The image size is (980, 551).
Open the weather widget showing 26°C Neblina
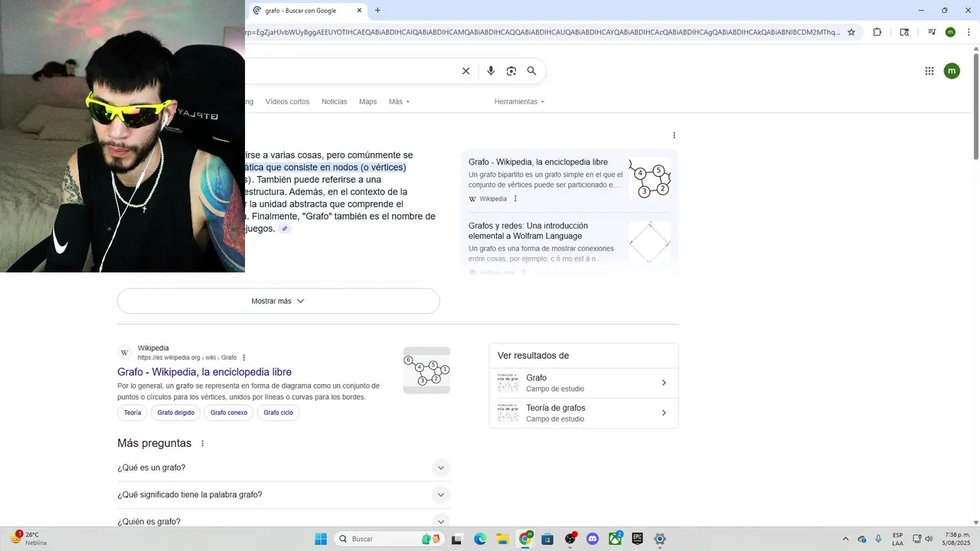point(29,539)
